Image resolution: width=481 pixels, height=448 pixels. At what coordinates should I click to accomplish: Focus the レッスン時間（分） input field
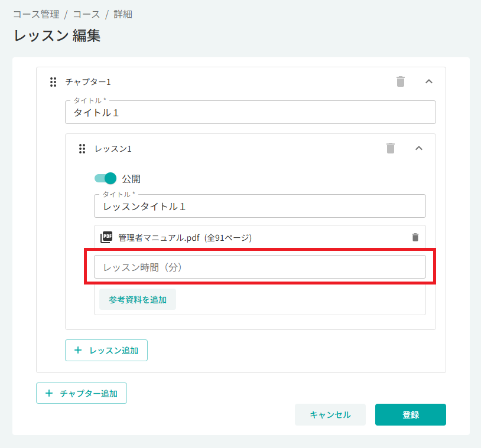coord(260,267)
